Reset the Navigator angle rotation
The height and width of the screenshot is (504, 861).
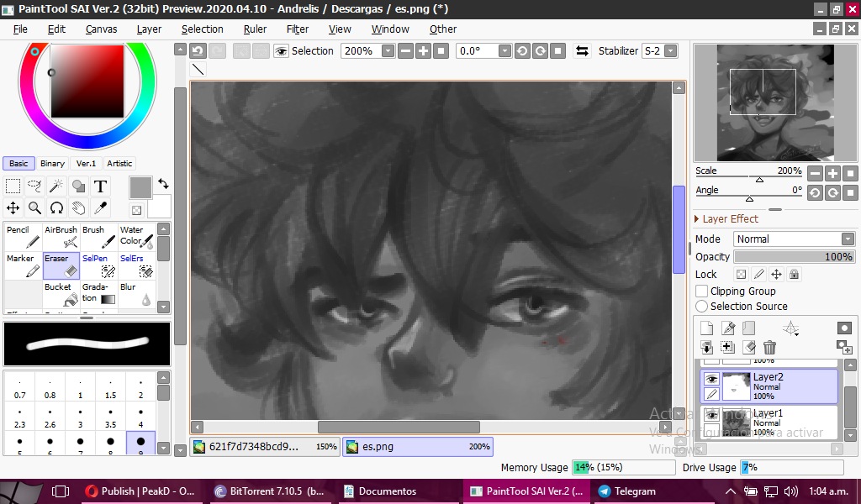click(851, 193)
